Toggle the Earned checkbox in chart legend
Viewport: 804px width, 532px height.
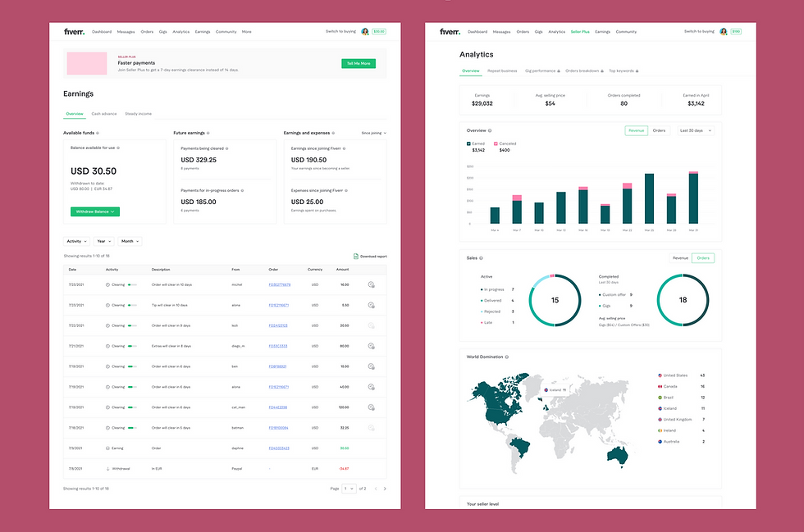[x=468, y=144]
